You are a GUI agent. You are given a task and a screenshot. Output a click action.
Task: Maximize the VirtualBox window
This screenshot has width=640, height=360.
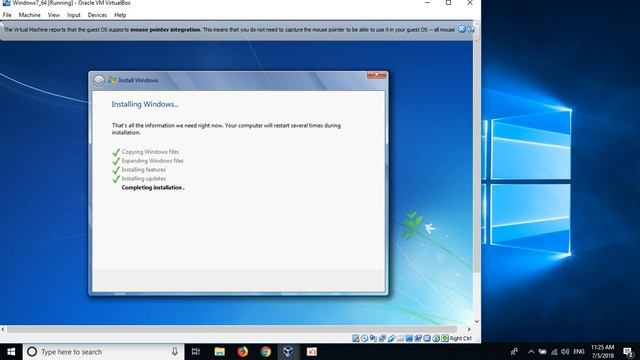pyautogui.click(x=449, y=3)
